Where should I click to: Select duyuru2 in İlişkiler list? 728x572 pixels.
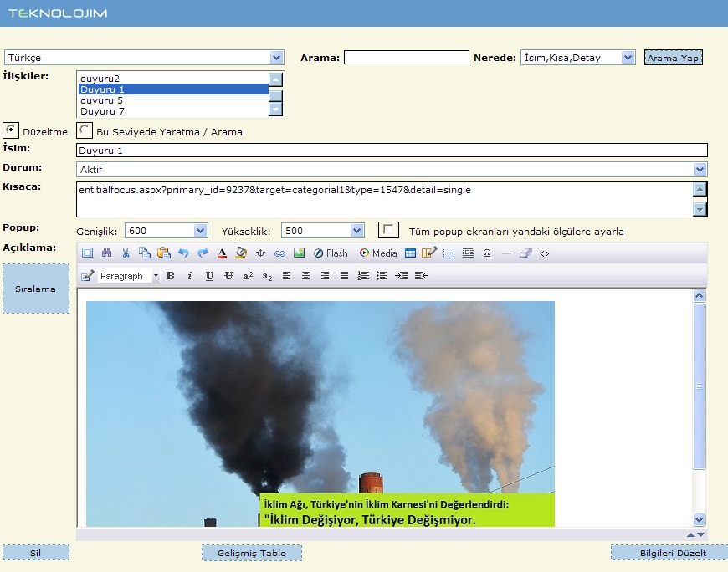[x=174, y=78]
